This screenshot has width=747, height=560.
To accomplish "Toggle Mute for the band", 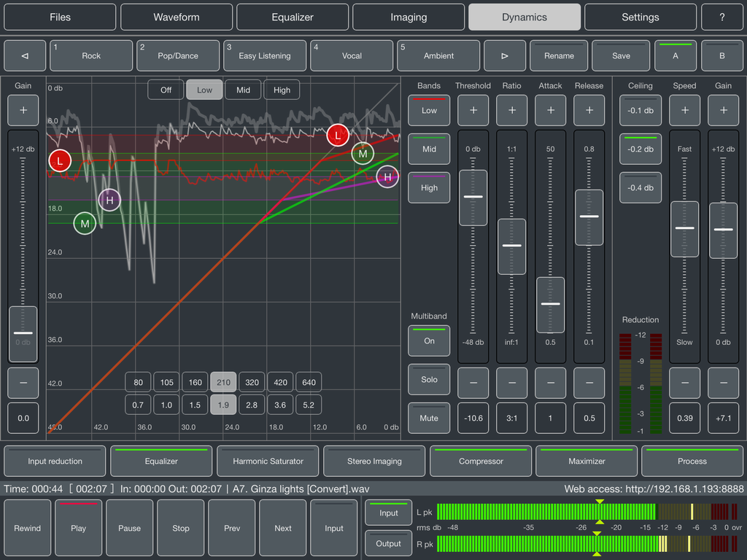I will [429, 418].
